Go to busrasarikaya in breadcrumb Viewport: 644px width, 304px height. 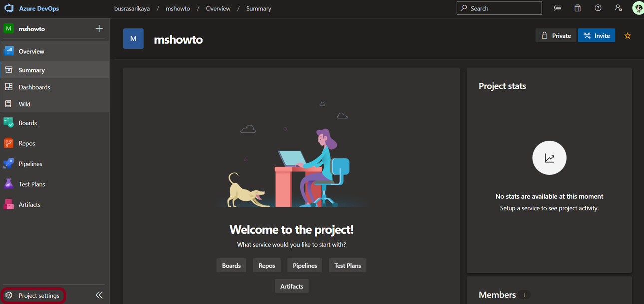132,8
